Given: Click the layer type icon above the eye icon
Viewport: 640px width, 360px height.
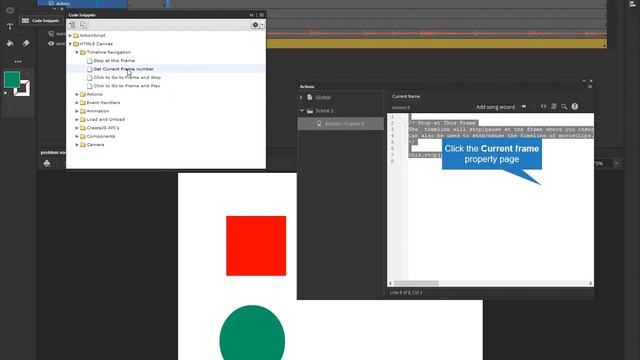Looking at the screenshot, I should [51, 34].
